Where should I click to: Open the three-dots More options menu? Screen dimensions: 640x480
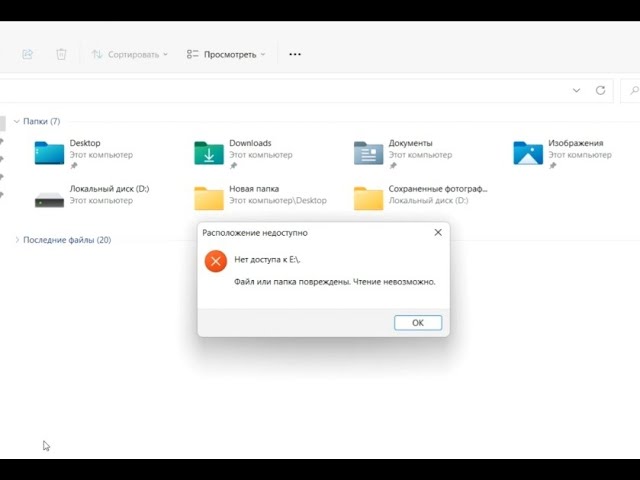click(x=294, y=54)
